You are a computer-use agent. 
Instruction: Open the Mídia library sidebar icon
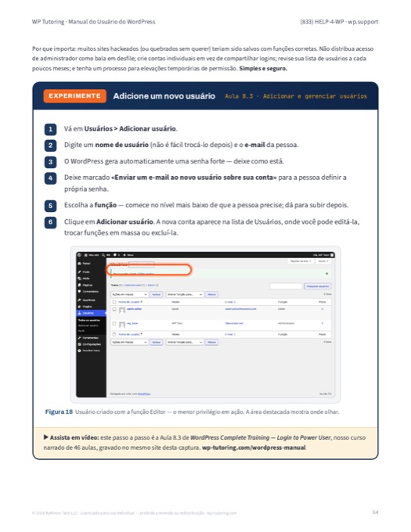click(79, 279)
